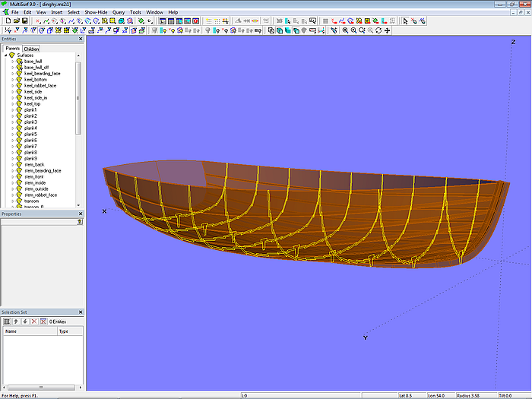Expand the keel_bottom tree node
The image size is (532, 399).
click(12, 80)
